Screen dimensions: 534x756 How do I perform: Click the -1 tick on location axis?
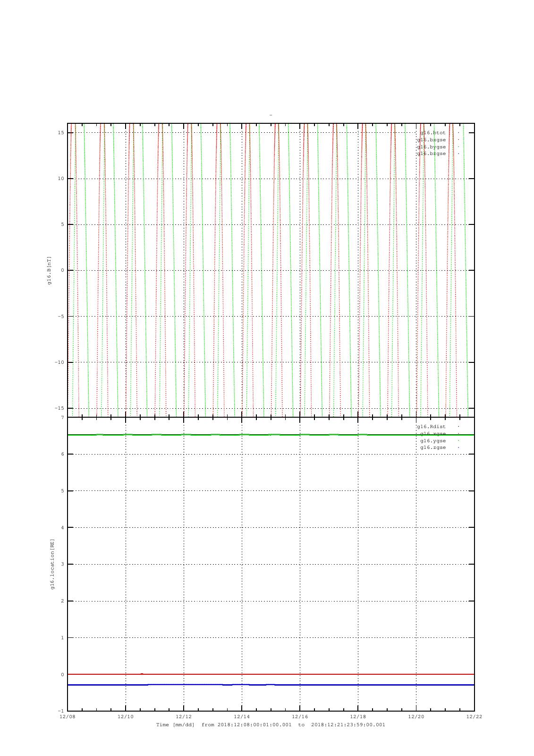60,711
